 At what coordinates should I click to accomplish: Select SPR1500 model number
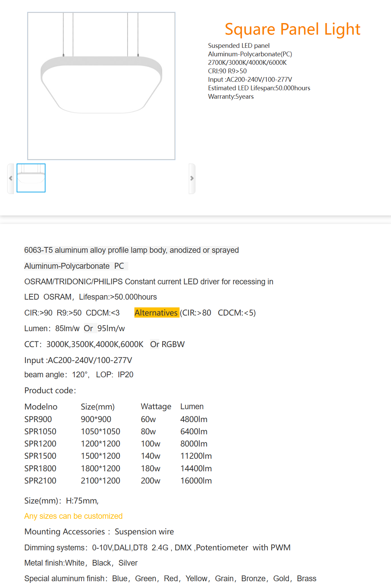(40, 456)
